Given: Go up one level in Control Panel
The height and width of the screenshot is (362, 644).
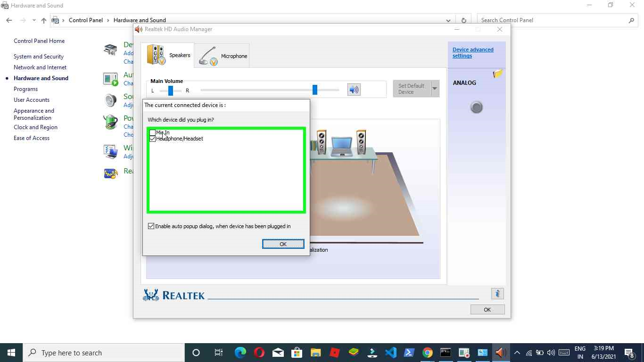Looking at the screenshot, I should [x=44, y=20].
